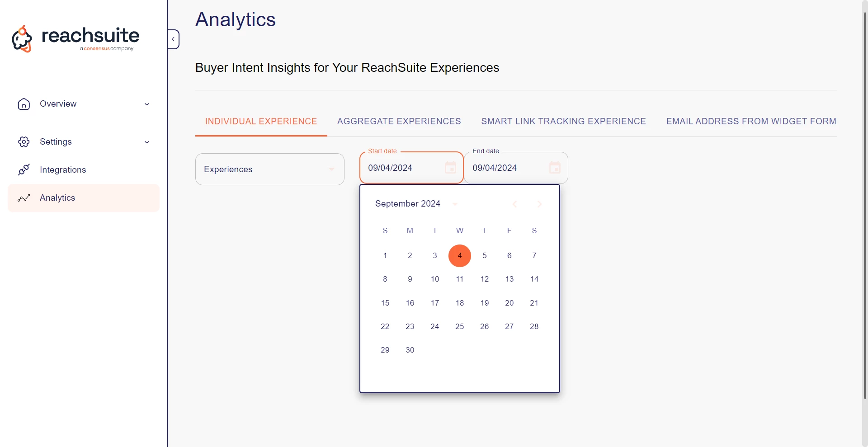Screen dimensions: 868x447
Task: Expand the Overview menu chevron
Action: coord(147,104)
